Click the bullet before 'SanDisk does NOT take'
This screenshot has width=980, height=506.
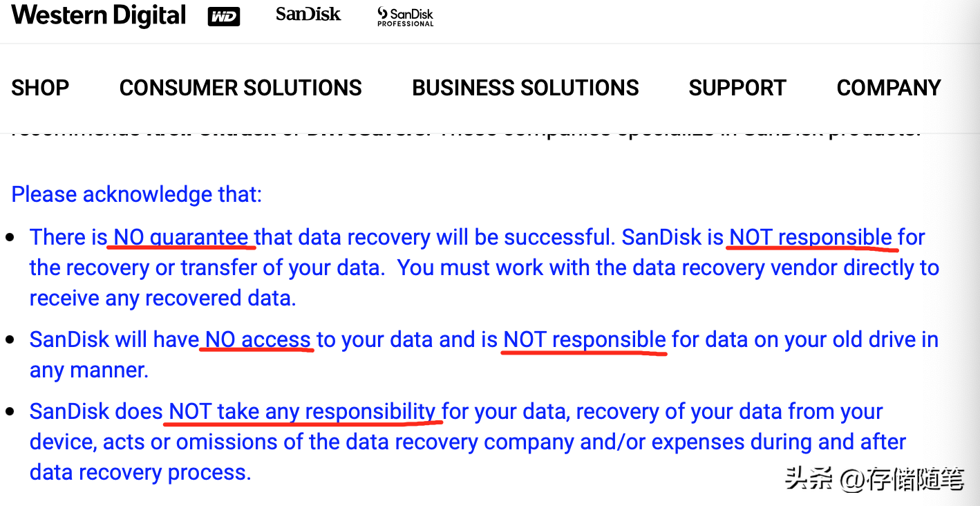10,412
